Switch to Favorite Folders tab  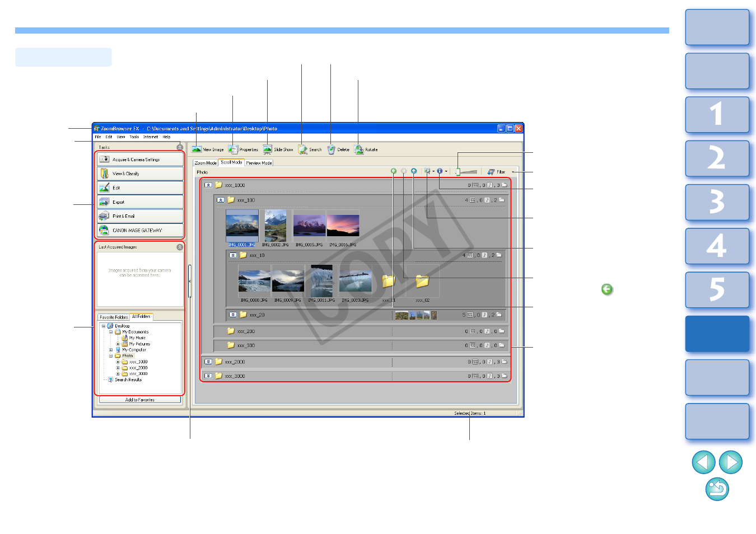[114, 317]
